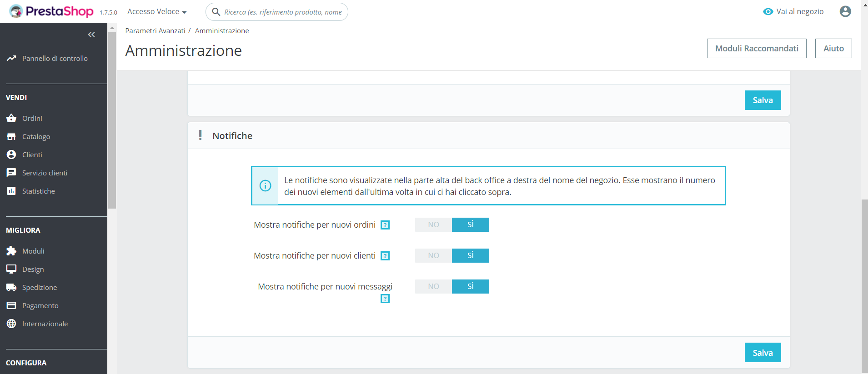Open Statistiche in the sidebar menu
The width and height of the screenshot is (868, 374).
point(39,191)
